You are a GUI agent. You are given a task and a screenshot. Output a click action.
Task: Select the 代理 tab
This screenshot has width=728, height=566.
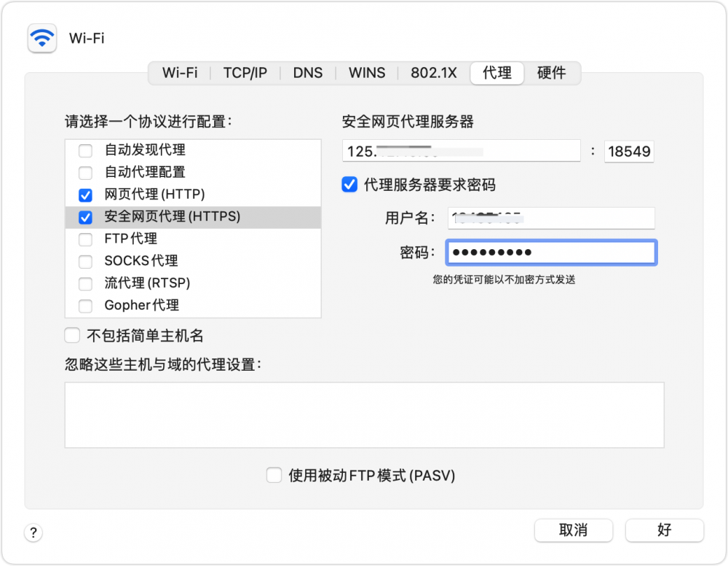click(x=497, y=73)
